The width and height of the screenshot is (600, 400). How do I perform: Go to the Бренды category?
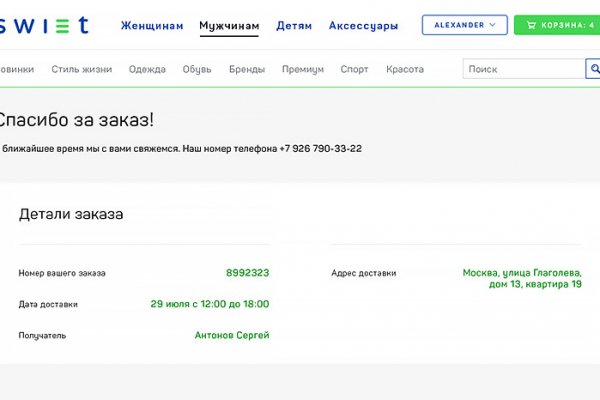pos(246,70)
